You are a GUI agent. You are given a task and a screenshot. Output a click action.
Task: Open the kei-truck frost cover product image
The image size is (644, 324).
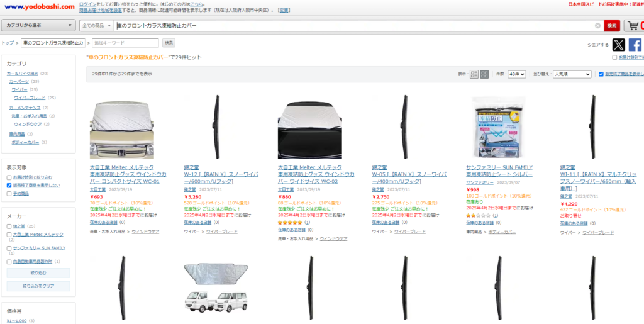point(216,288)
